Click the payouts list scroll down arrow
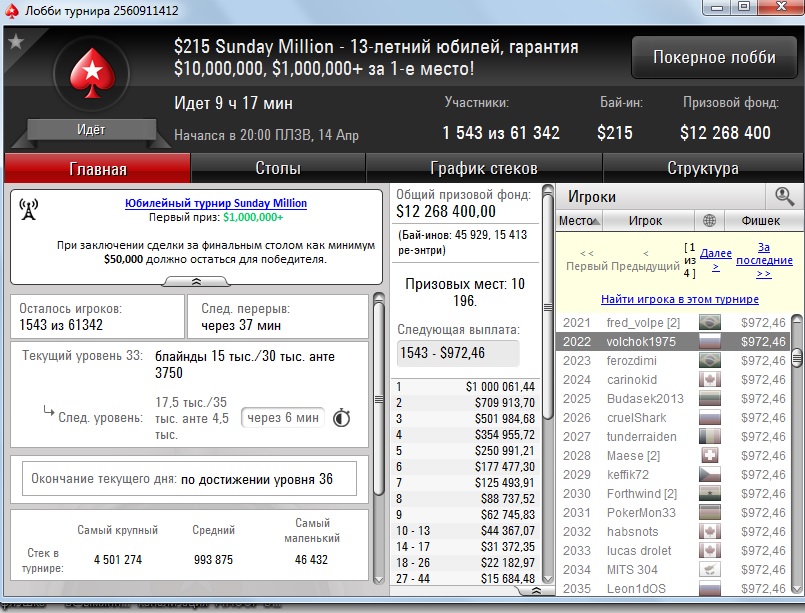The height and width of the screenshot is (613, 805). click(x=548, y=579)
